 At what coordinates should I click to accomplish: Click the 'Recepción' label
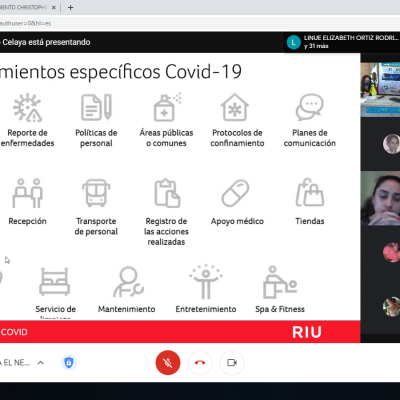pyautogui.click(x=27, y=221)
